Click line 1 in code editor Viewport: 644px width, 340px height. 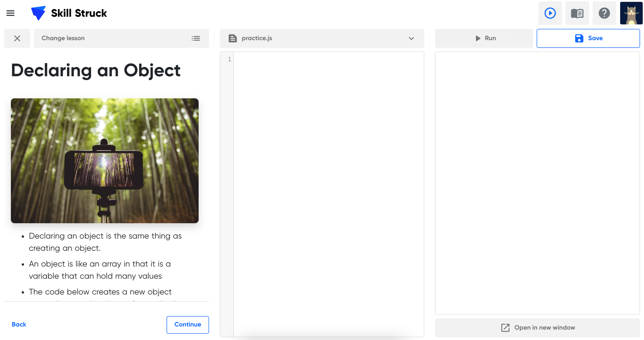(x=328, y=59)
